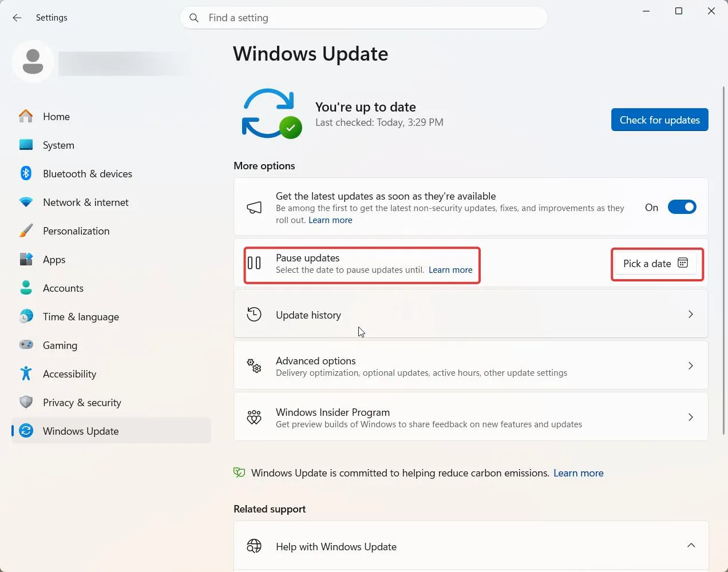The image size is (728, 572).
Task: Click the Advanced options gears icon
Action: coord(254,366)
